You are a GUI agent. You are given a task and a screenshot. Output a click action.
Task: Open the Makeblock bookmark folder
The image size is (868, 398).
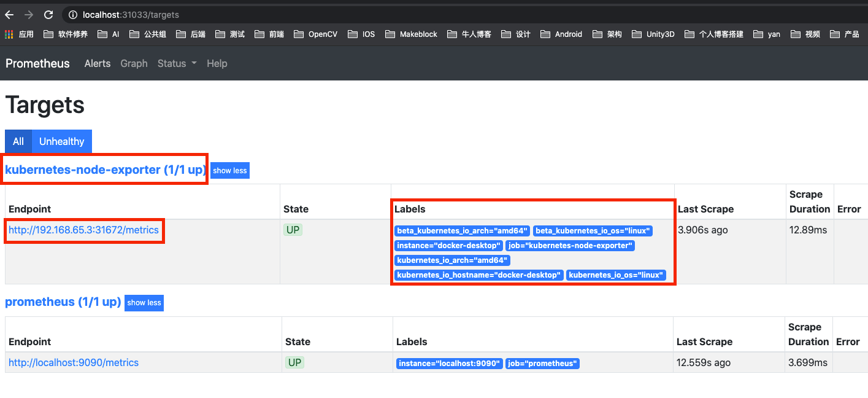(x=411, y=34)
